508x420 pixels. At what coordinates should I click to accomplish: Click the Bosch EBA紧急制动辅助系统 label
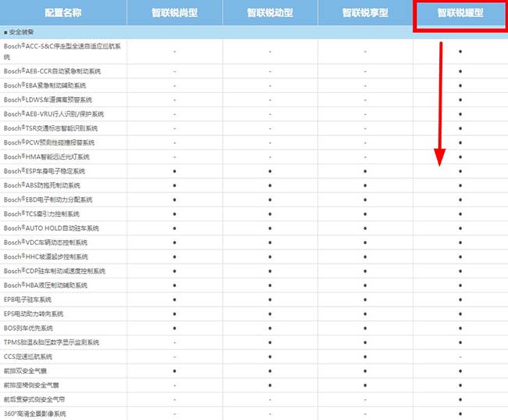(x=45, y=85)
